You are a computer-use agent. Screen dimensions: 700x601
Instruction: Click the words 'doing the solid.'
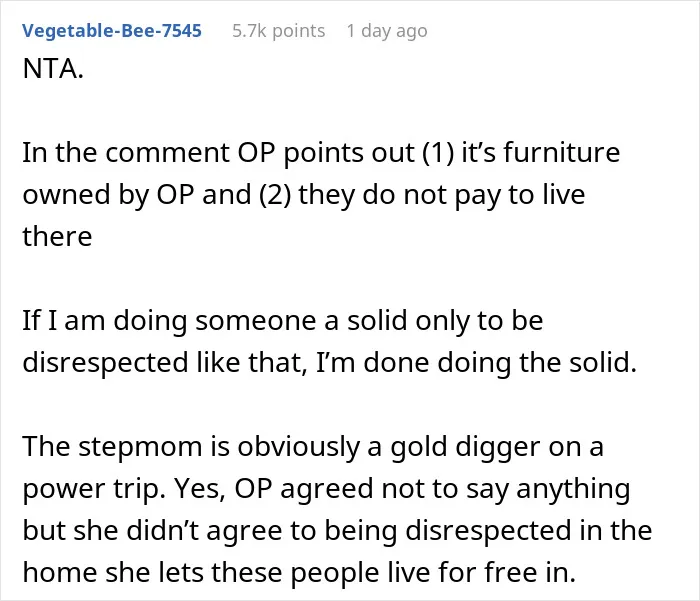pos(537,362)
